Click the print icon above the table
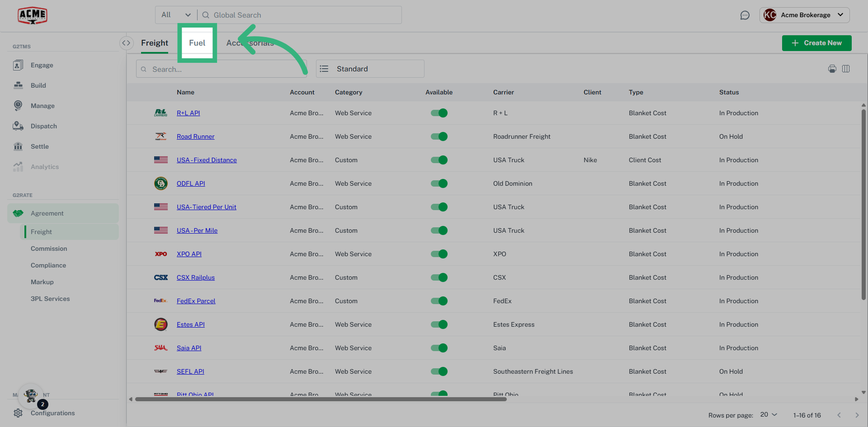This screenshot has height=427, width=868. 832,69
